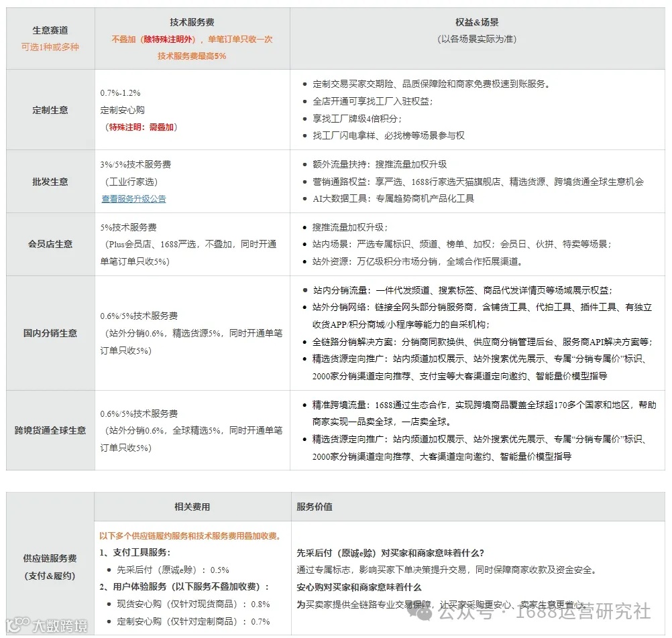
Task: Click the 额外流量扶持 bullet line
Action: click(x=380, y=164)
